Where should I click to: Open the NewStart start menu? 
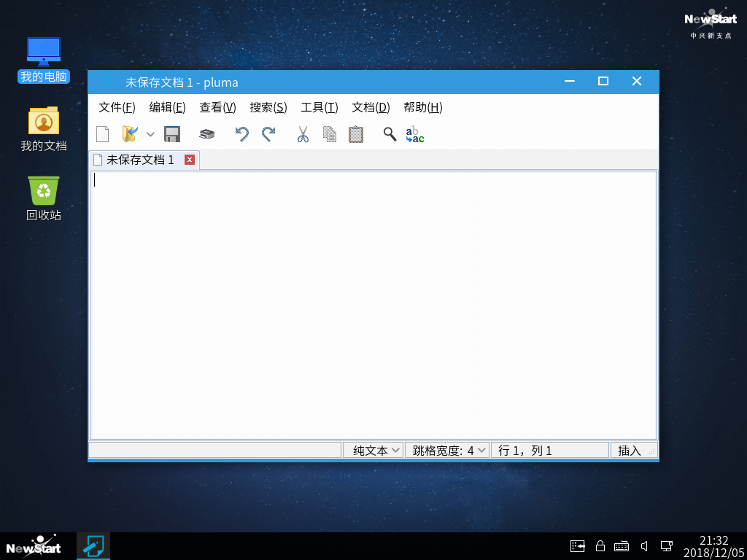pos(34,547)
